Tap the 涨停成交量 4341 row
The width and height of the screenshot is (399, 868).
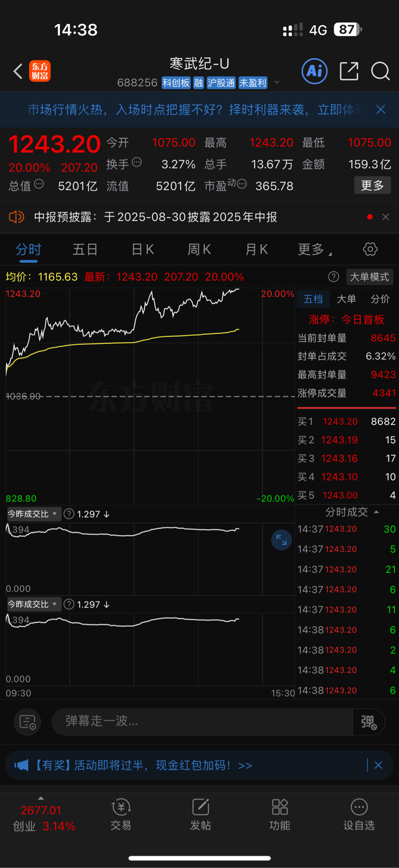347,393
